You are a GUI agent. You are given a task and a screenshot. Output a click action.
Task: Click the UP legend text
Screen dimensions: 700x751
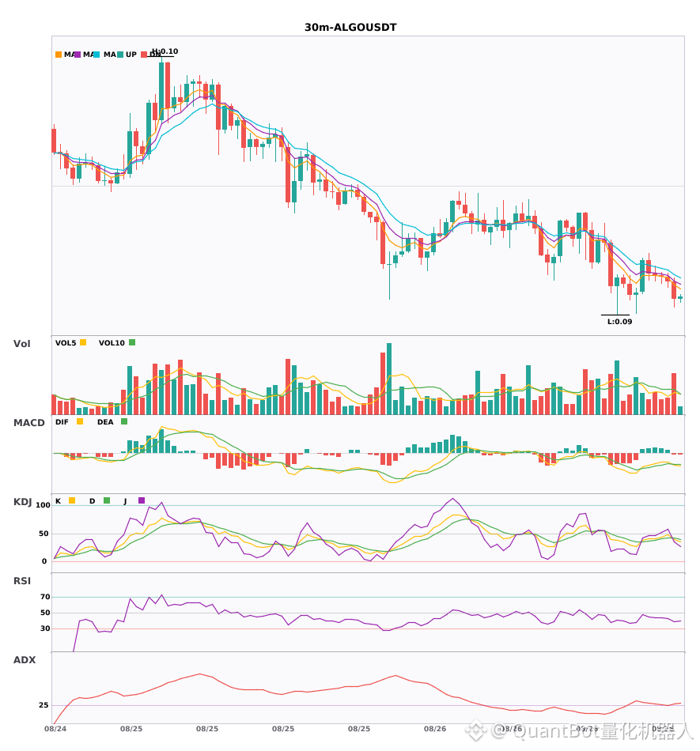[131, 55]
